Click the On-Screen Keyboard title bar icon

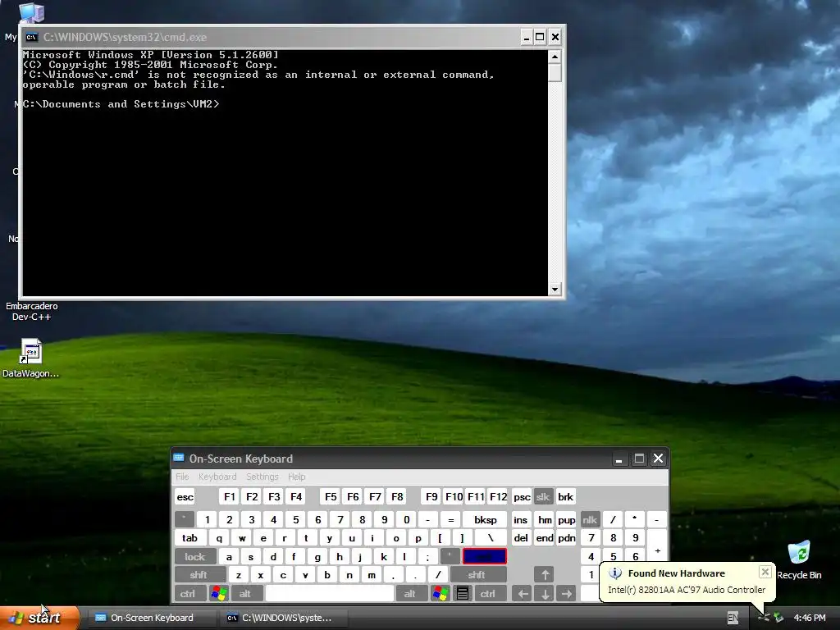coord(179,458)
